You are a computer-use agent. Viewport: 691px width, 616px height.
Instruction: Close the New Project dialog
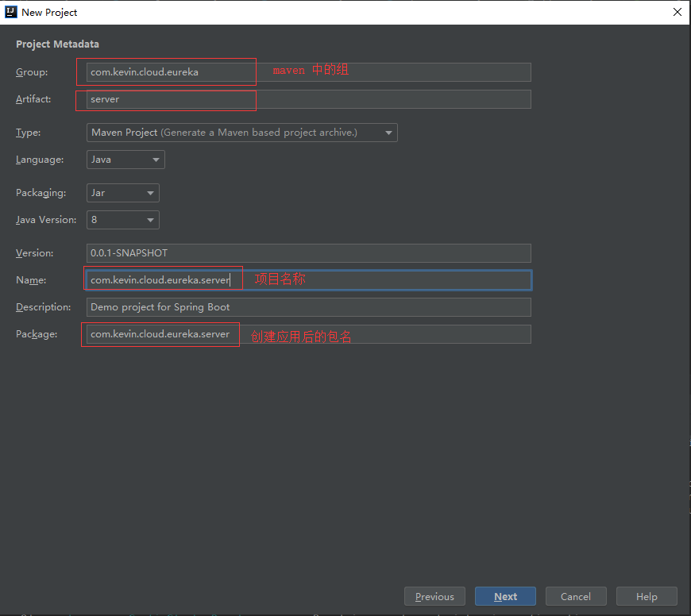pyautogui.click(x=677, y=12)
